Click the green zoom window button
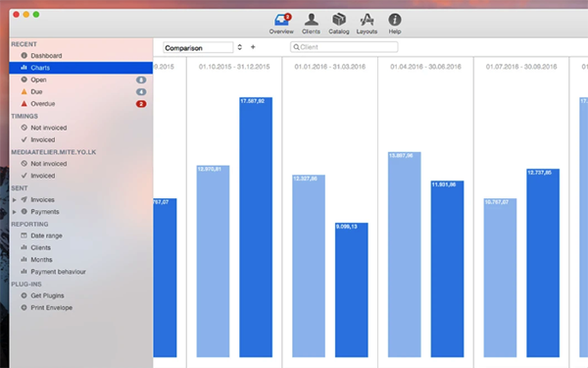588x368 pixels. (x=36, y=15)
